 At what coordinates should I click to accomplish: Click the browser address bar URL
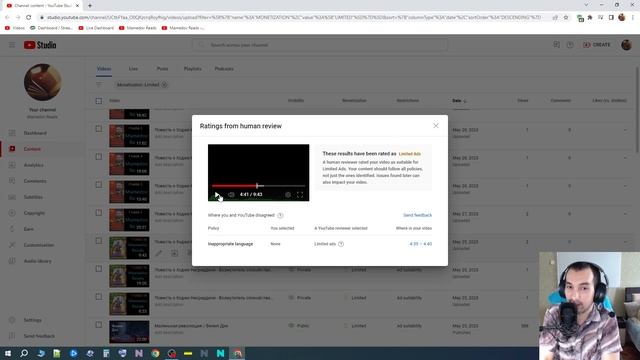(x=293, y=18)
